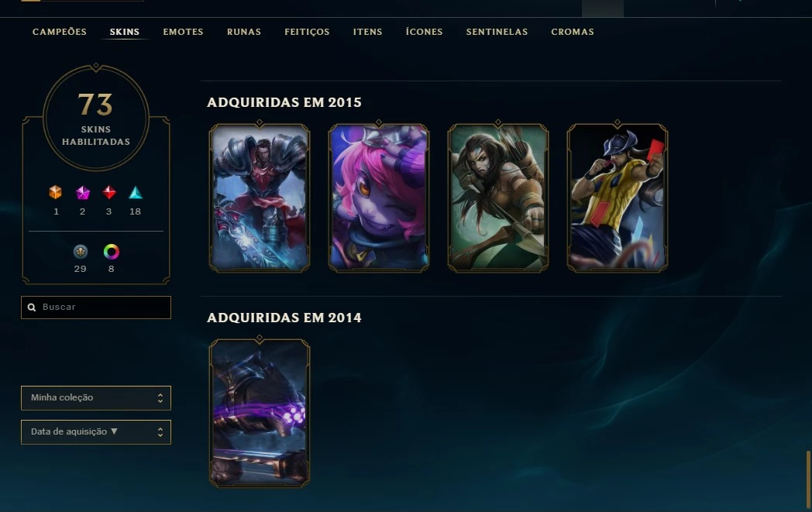The width and height of the screenshot is (812, 512).
Task: Select the Cromas tab
Action: 573,32
